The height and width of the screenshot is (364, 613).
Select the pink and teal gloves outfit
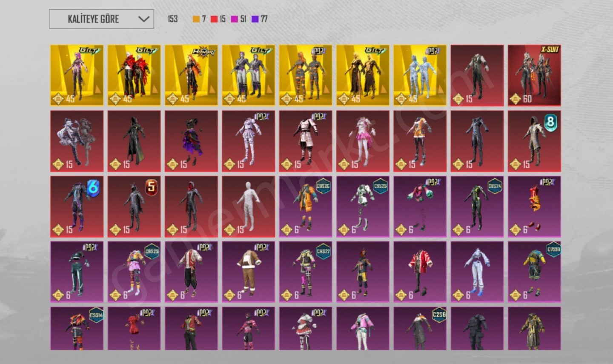(420, 206)
